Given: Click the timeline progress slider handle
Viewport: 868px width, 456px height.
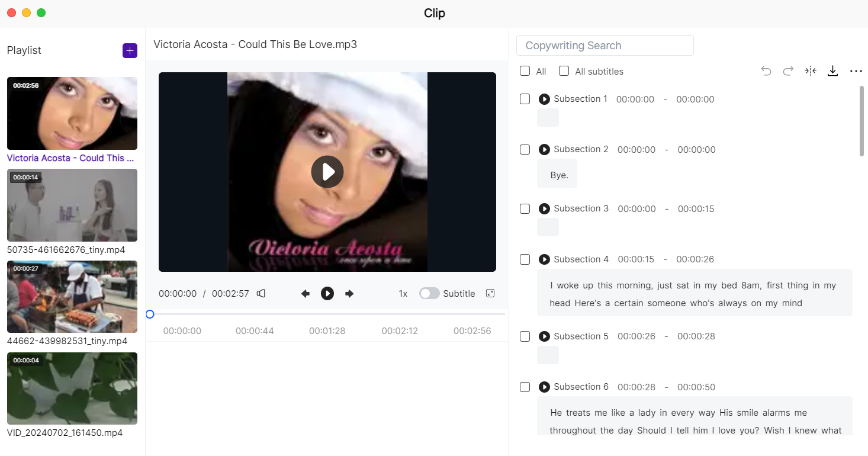Looking at the screenshot, I should 150,314.
